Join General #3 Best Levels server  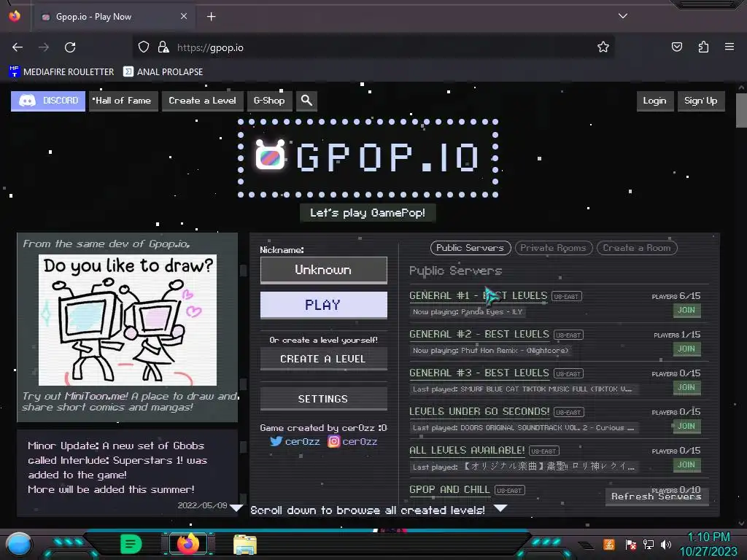coord(686,388)
